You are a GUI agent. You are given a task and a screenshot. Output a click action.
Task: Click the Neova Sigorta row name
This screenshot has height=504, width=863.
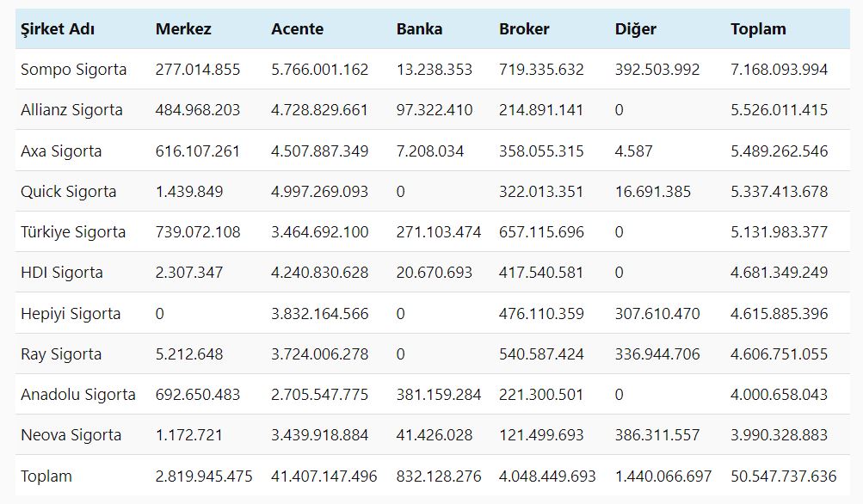coord(71,435)
